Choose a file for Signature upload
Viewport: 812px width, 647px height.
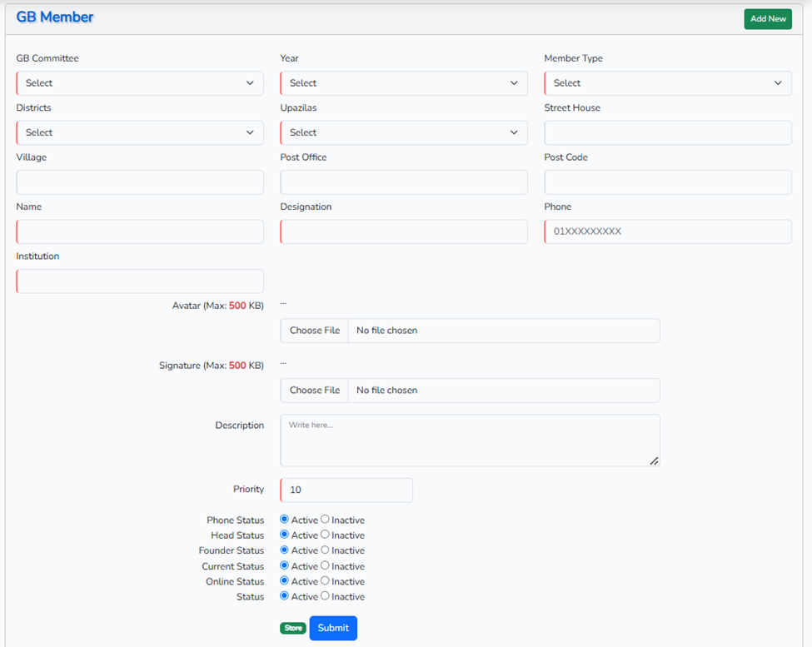point(315,391)
